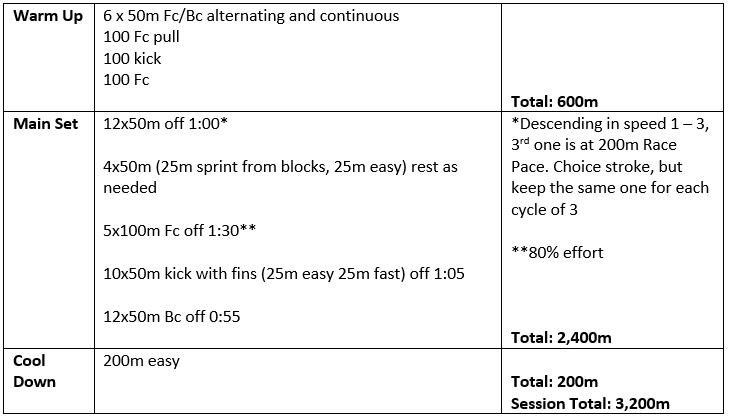Click the Cool Down row heading

(x=34, y=371)
